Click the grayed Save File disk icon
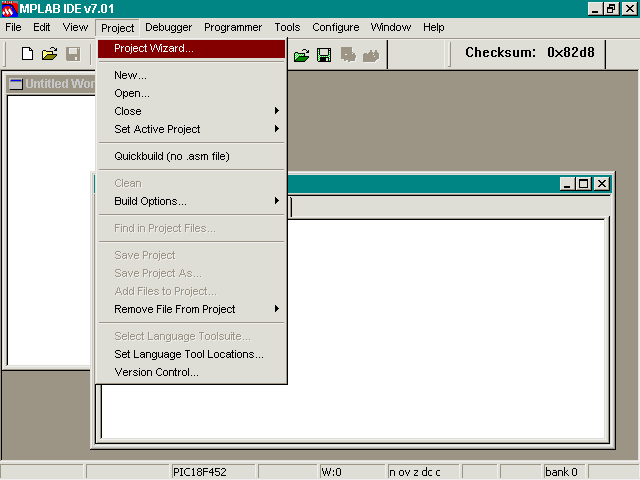Image resolution: width=640 pixels, height=480 pixels. pyautogui.click(x=73, y=54)
